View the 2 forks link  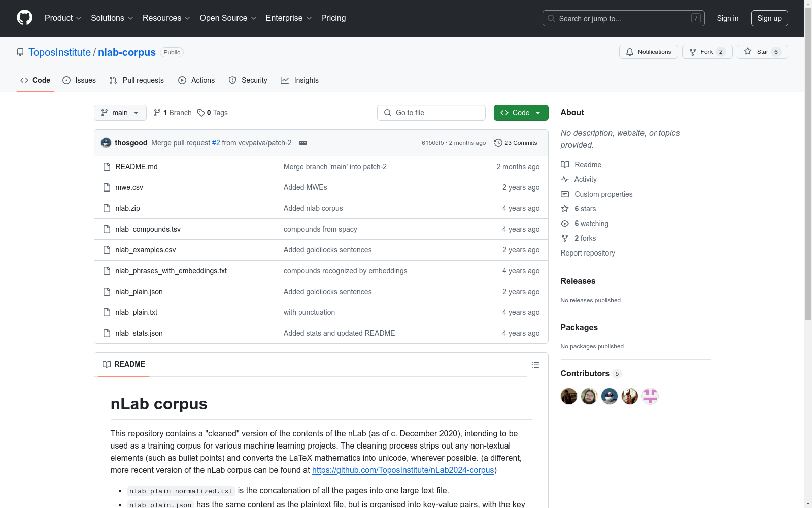pos(579,238)
